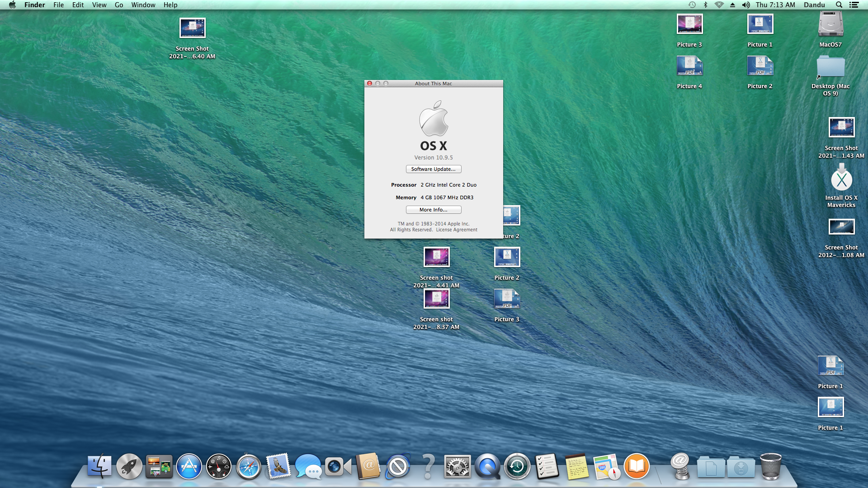Viewport: 868px width, 488px height.
Task: Open Documents folder stack in Dock
Action: pos(711,466)
